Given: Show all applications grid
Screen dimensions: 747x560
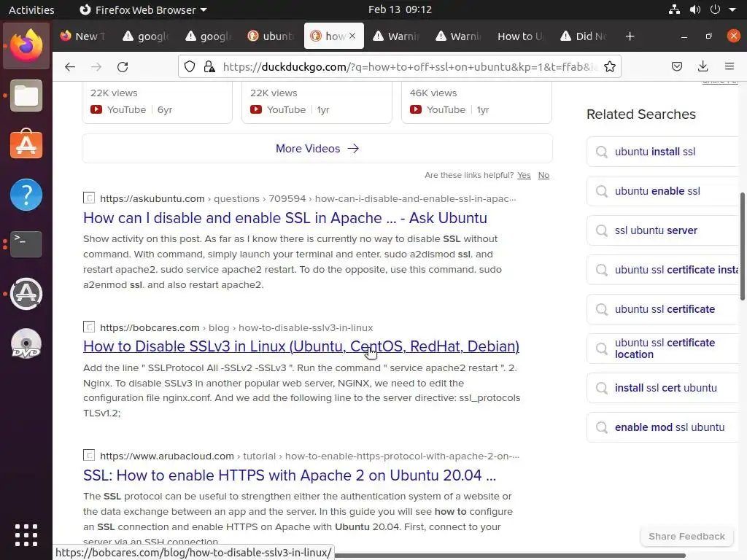Looking at the screenshot, I should click(x=26, y=535).
